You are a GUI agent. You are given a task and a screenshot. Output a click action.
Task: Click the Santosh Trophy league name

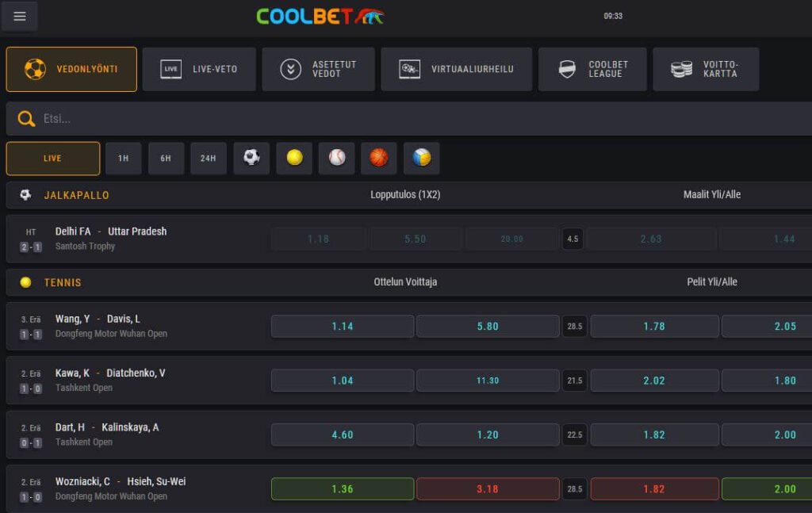85,247
